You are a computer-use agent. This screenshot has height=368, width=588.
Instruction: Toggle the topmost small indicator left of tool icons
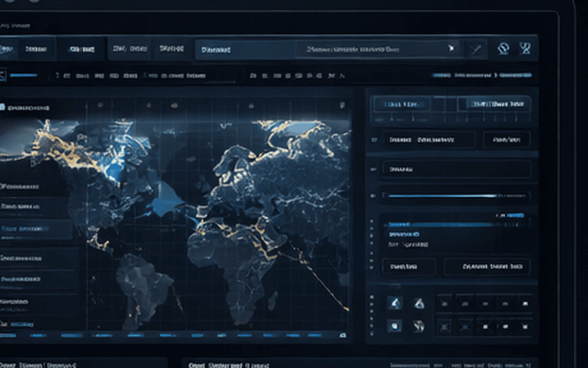(x=372, y=297)
